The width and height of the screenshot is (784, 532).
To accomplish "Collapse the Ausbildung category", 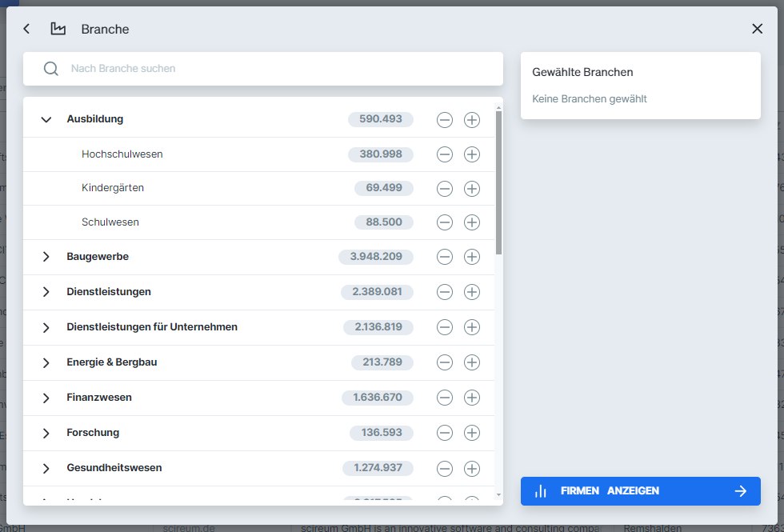I will 46,119.
